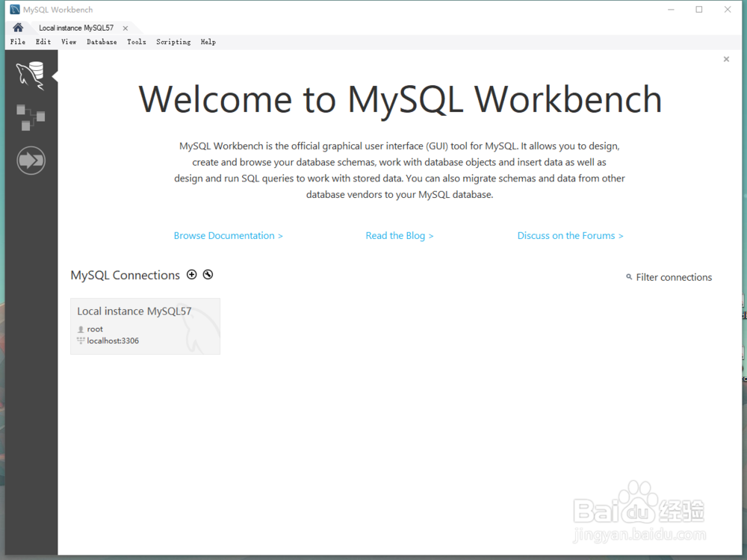Open the Models sidebar icon
This screenshot has height=560, width=747.
point(31,118)
